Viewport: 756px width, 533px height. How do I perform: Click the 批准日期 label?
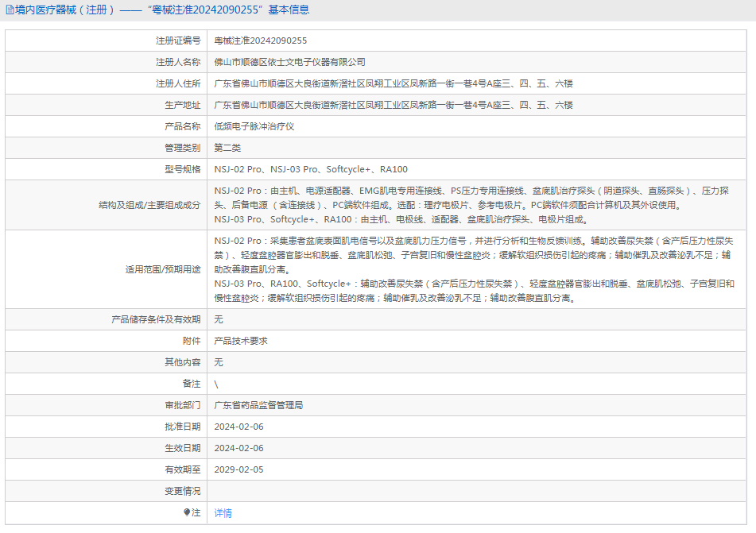point(182,427)
